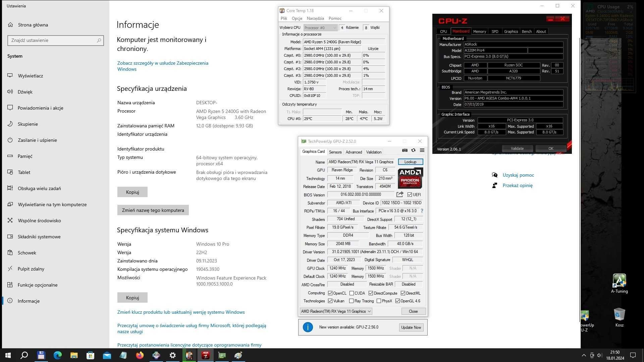Screen dimensions: 644x362
Task: Toggle the OpenCL checkbox
Action: click(330, 293)
